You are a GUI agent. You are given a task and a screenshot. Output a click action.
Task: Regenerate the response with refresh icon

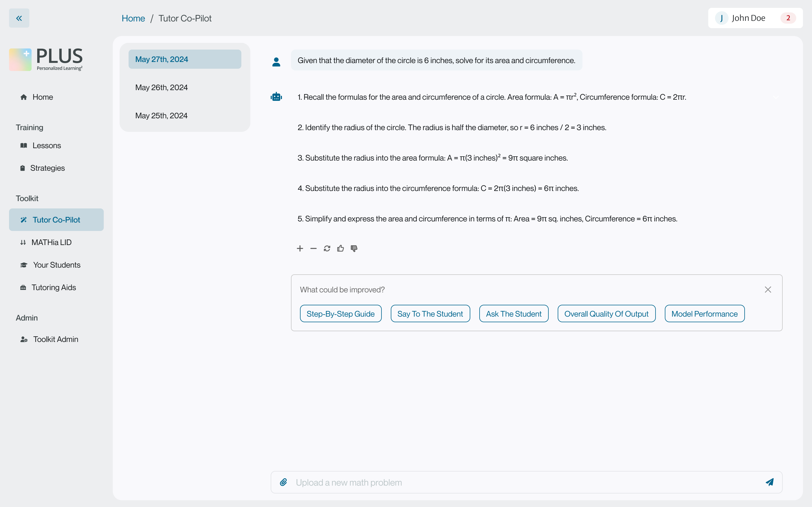click(327, 248)
